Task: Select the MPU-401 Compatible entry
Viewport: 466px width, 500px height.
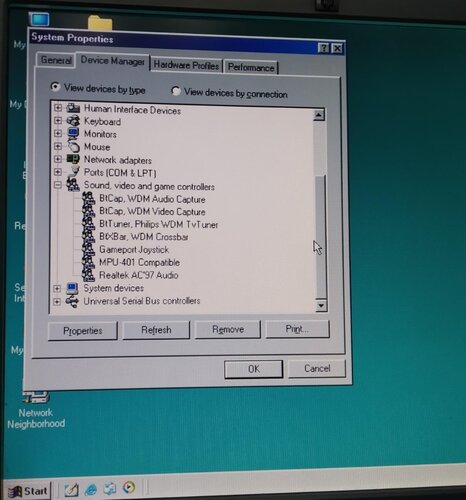Action: pos(139,262)
